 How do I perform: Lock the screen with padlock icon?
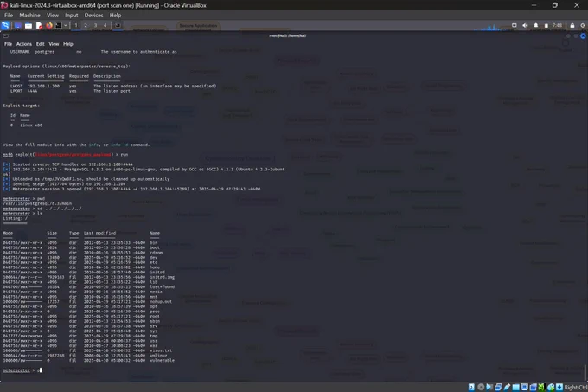pyautogui.click(x=572, y=25)
